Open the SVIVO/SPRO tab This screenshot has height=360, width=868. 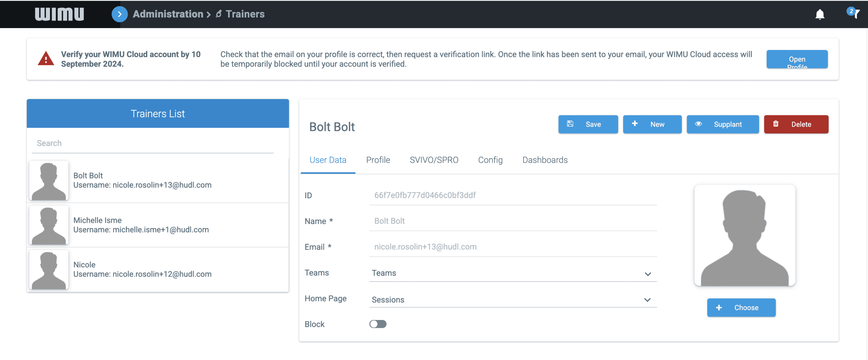coord(434,160)
